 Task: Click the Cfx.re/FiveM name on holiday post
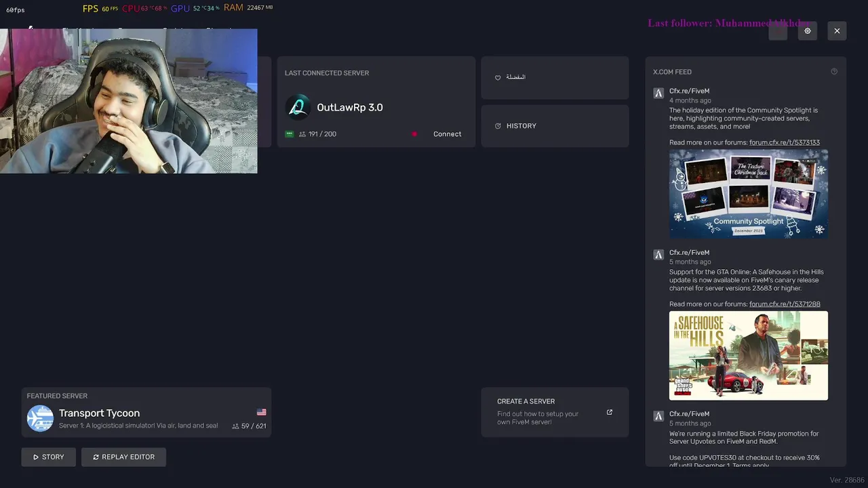[689, 91]
